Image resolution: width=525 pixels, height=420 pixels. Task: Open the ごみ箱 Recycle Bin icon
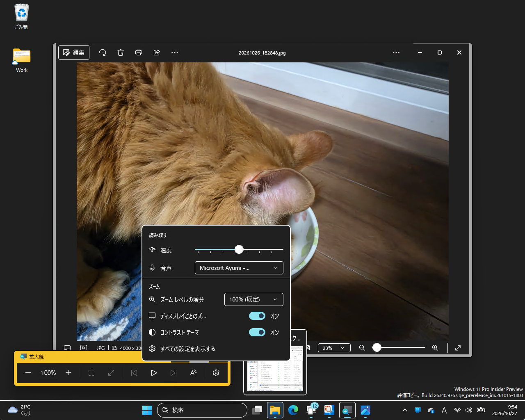pyautogui.click(x=22, y=17)
